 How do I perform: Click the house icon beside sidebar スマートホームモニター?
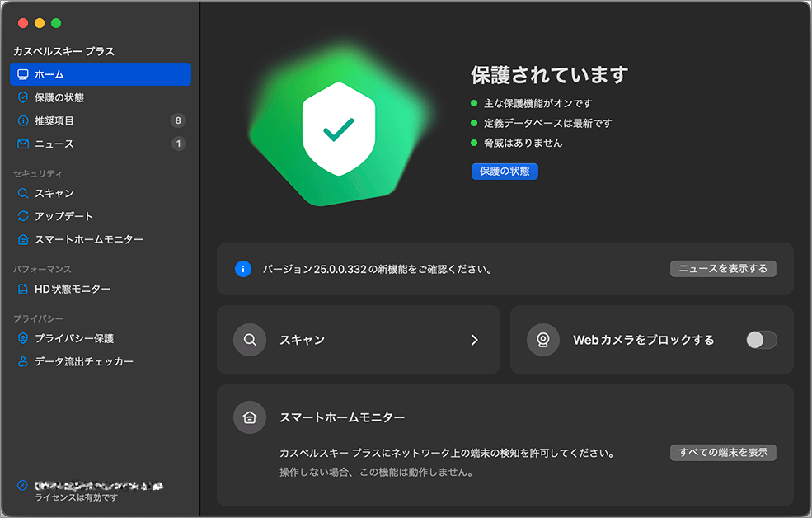(x=23, y=239)
